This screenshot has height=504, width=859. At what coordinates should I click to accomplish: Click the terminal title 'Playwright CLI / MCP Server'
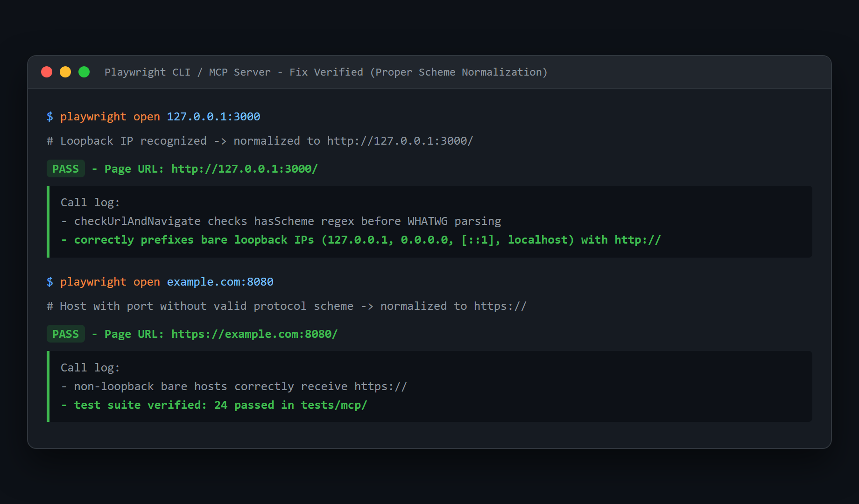click(188, 72)
